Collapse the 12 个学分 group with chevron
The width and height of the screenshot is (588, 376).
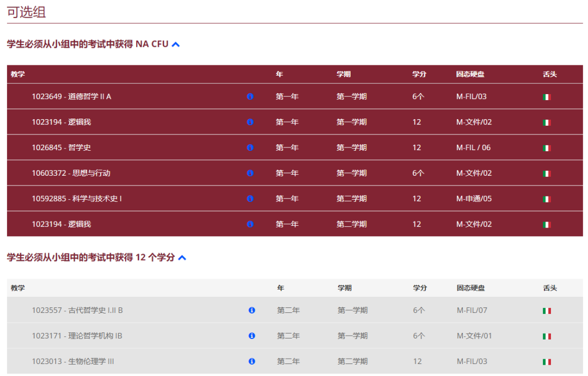coord(182,257)
